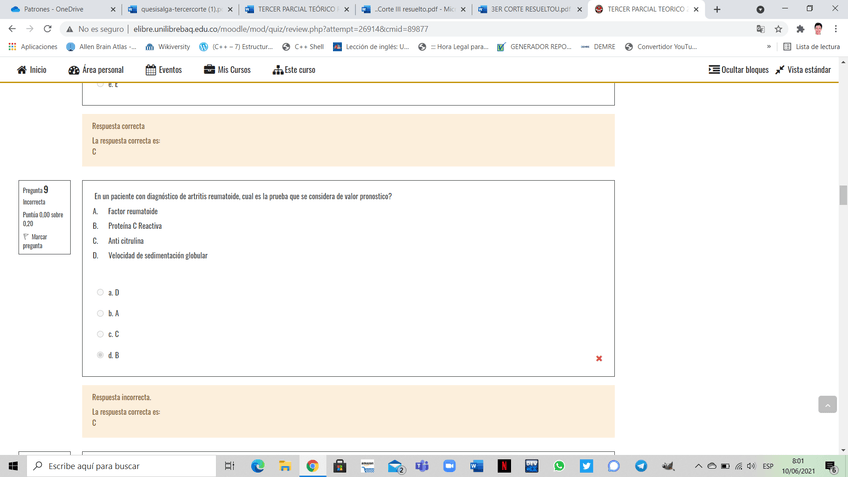This screenshot has width=848, height=477.
Task: Switch to the Corte III resuelto.pdf tab
Action: (x=413, y=9)
